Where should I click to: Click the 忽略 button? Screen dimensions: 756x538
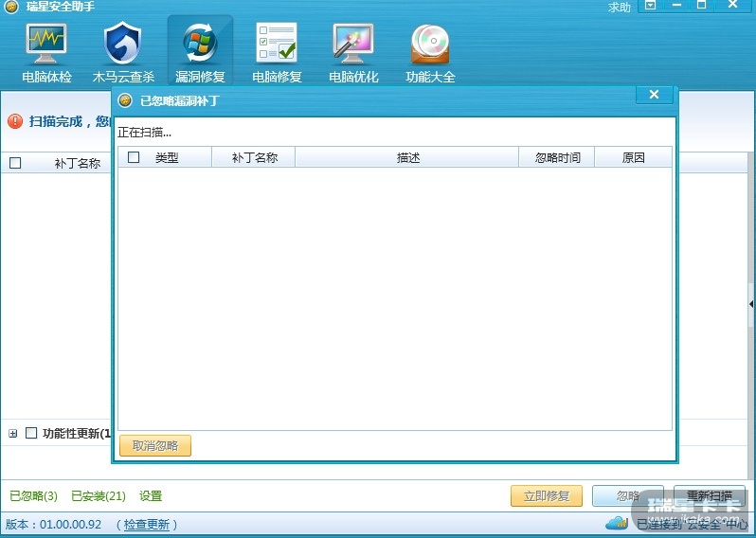tap(628, 495)
